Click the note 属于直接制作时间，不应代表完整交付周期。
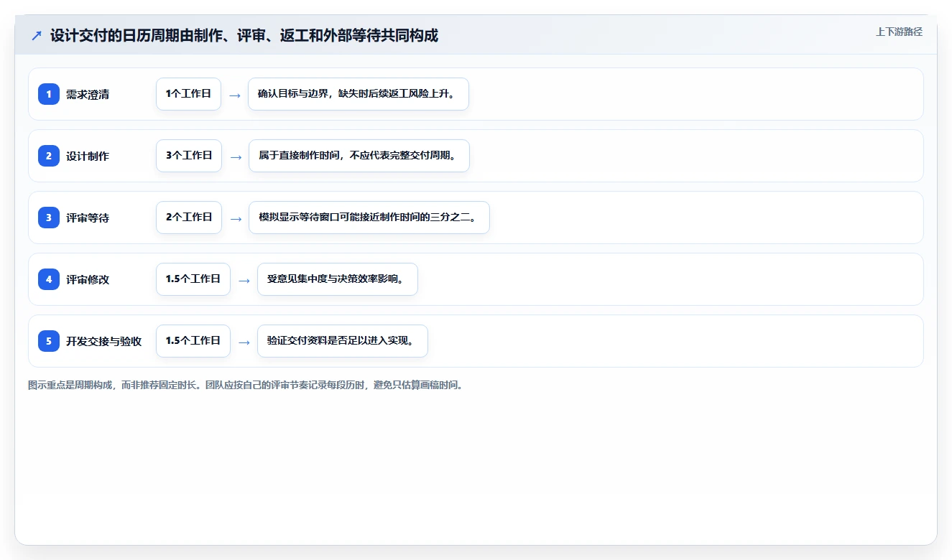This screenshot has height=560, width=952. click(359, 156)
